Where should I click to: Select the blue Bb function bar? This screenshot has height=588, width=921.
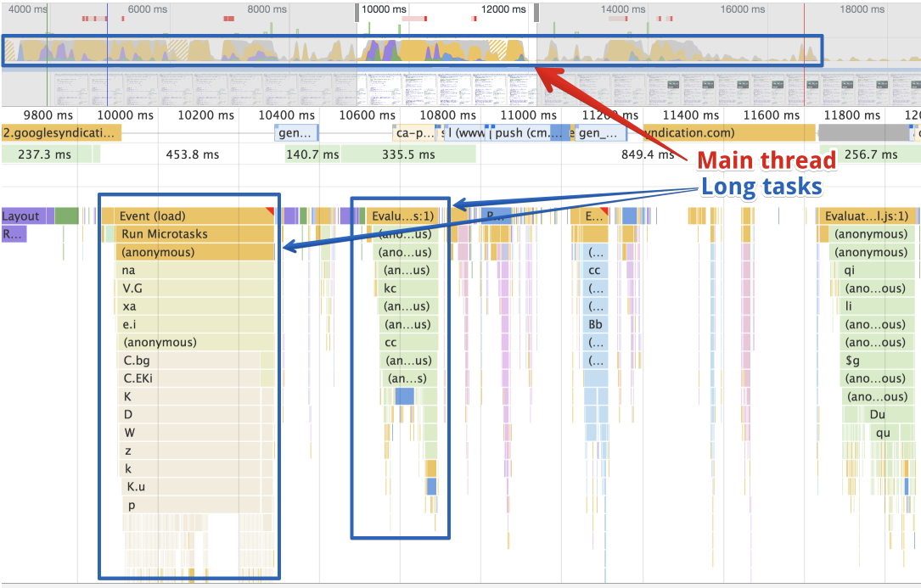coord(596,325)
